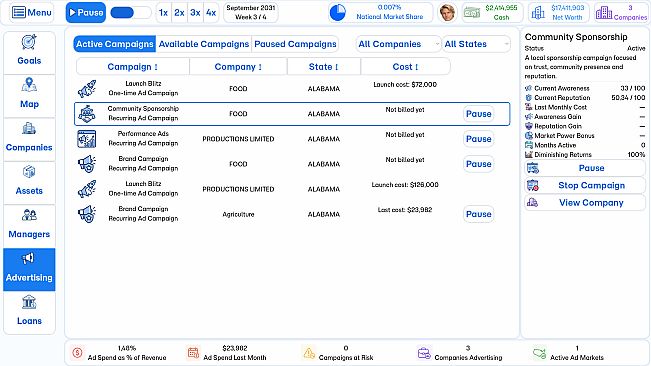Screen dimensions: 651x366
Task: Click megaphone icon of FOOD Brand Campaign
Action: point(87,164)
